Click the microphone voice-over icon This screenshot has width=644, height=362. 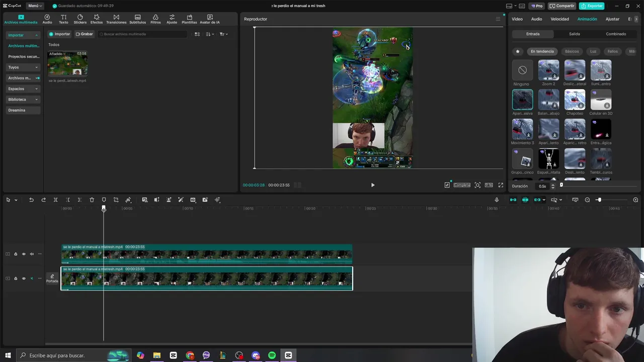point(497,200)
